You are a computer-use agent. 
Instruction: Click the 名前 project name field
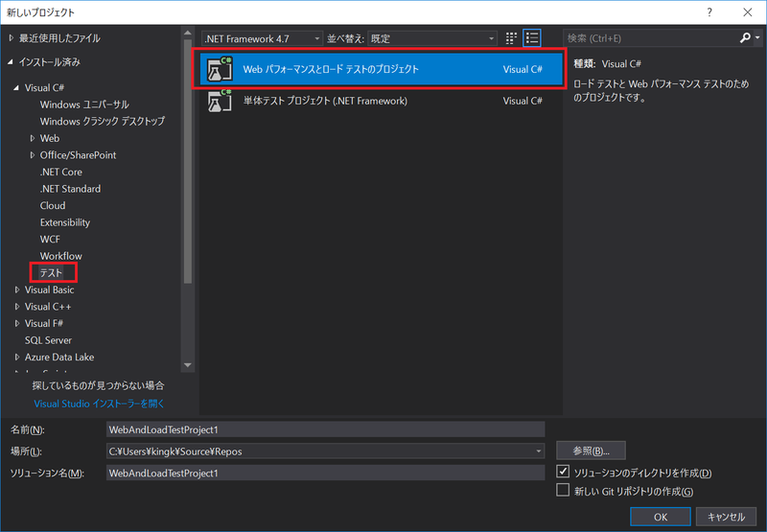pos(325,429)
